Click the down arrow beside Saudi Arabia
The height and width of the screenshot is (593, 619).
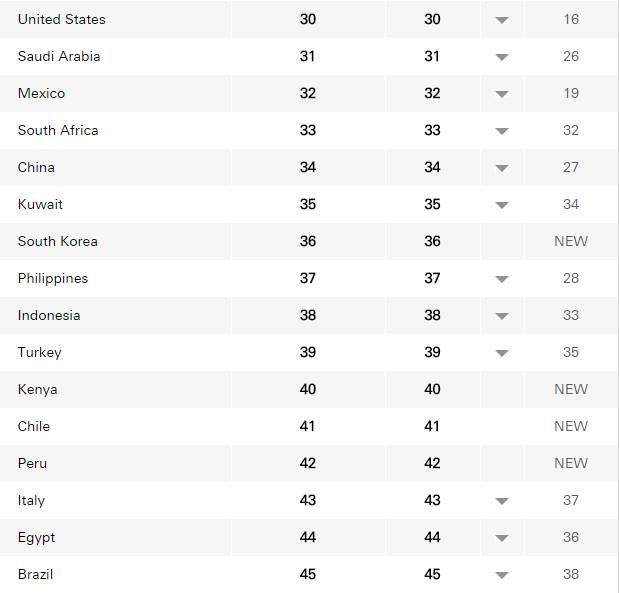502,57
